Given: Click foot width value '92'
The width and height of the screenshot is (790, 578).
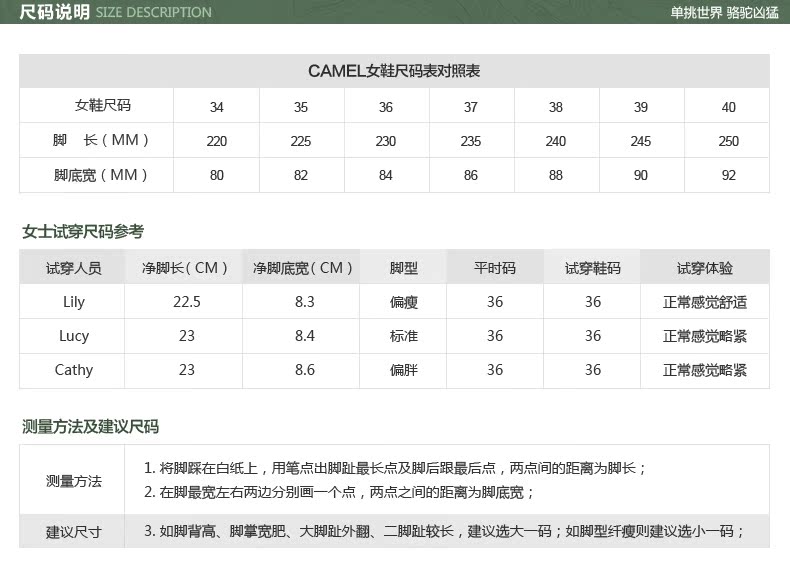Looking at the screenshot, I should pyautogui.click(x=729, y=175).
